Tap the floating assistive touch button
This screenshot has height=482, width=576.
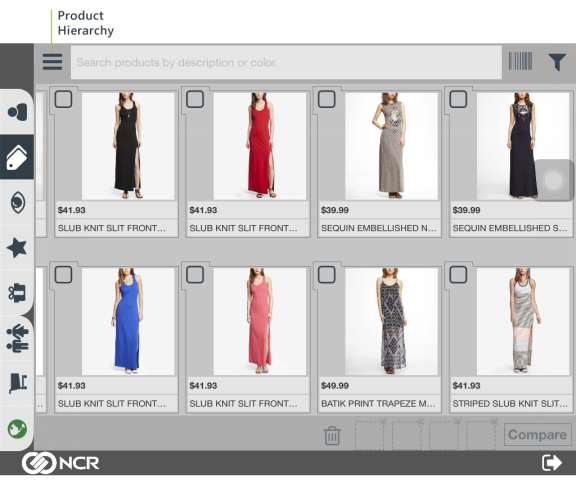point(553,180)
